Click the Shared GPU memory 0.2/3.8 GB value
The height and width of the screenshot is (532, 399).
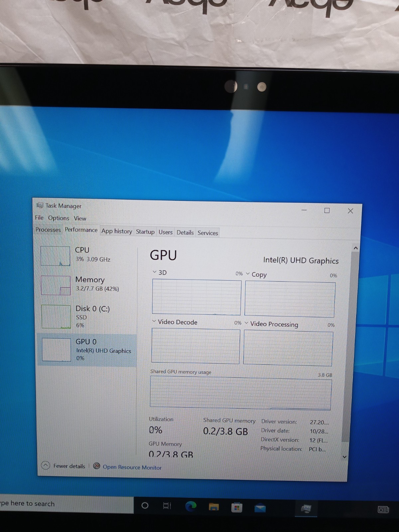tap(225, 431)
